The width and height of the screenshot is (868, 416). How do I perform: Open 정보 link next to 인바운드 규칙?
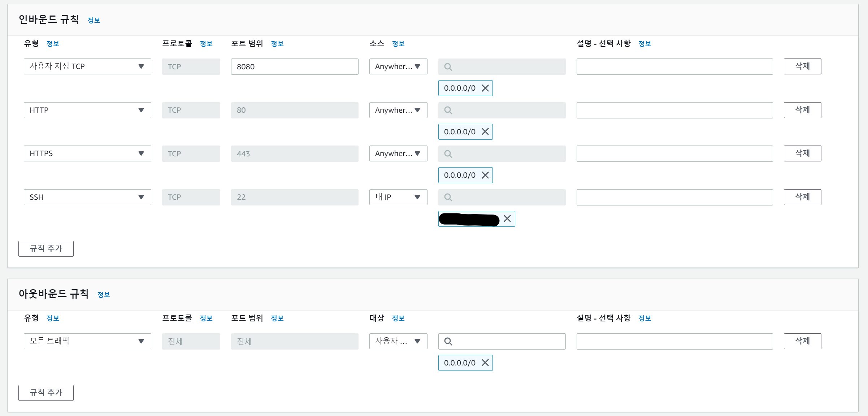click(94, 21)
